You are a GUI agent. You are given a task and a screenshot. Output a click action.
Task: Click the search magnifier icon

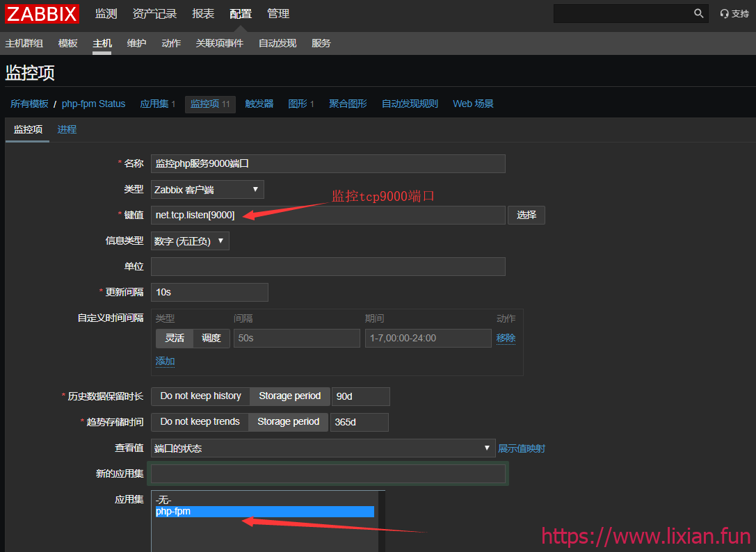point(699,13)
